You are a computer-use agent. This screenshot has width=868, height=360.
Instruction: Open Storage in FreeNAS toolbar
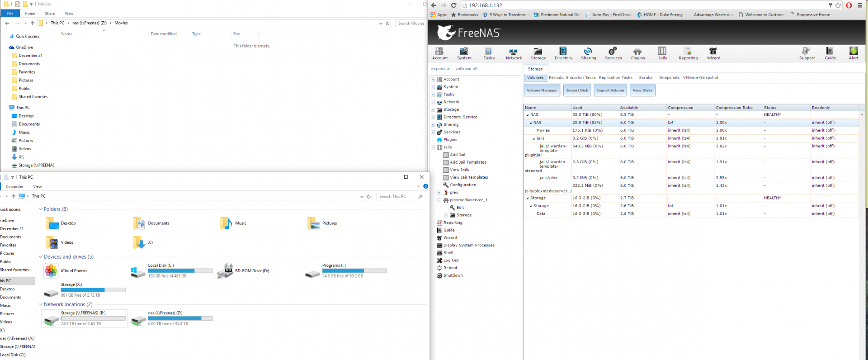tap(538, 53)
